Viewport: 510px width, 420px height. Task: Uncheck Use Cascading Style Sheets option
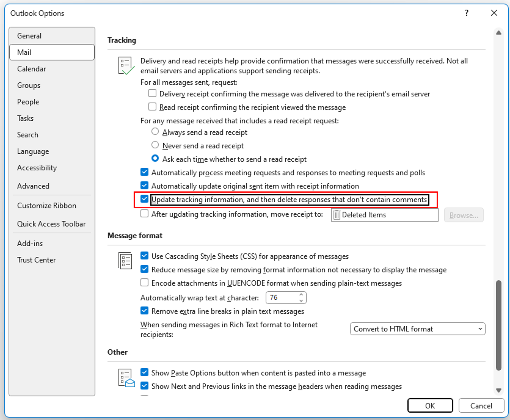tap(144, 256)
